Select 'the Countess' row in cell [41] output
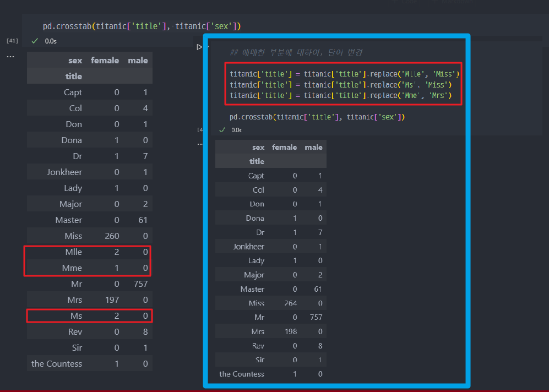The image size is (549, 392). 90,364
